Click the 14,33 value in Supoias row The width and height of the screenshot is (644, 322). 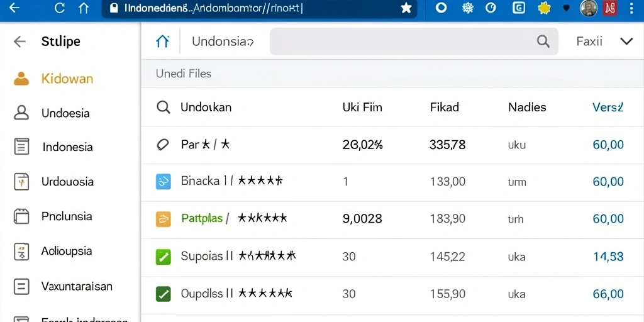(608, 257)
